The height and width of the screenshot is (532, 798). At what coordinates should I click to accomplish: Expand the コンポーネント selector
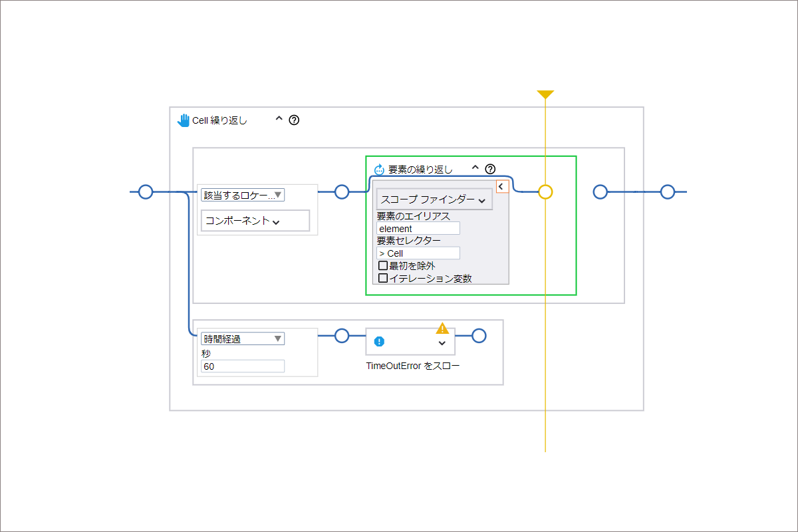tap(255, 220)
